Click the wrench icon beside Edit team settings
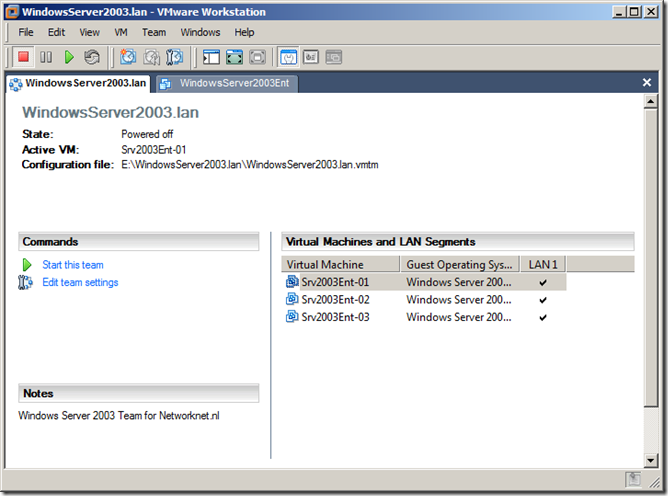This screenshot has width=668, height=496. [25, 282]
